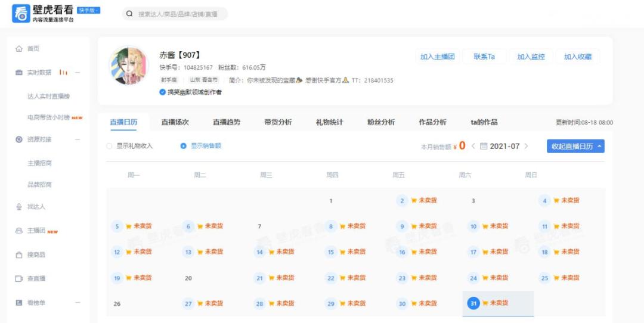This screenshot has height=323, width=644.
Task: Click the shopping cart icon on day 19
Action: (x=129, y=278)
